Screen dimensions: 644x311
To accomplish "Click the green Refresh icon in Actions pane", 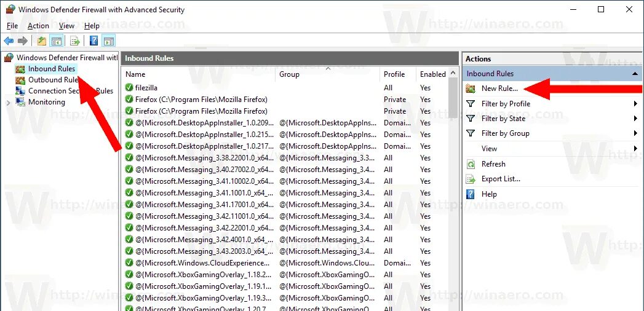I will tap(471, 164).
